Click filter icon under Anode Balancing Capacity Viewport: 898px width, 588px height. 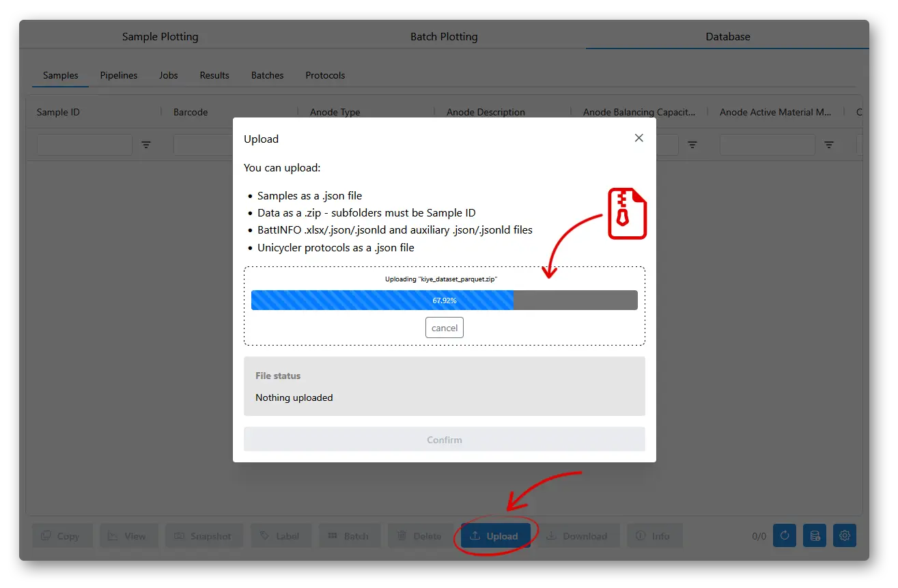[692, 145]
